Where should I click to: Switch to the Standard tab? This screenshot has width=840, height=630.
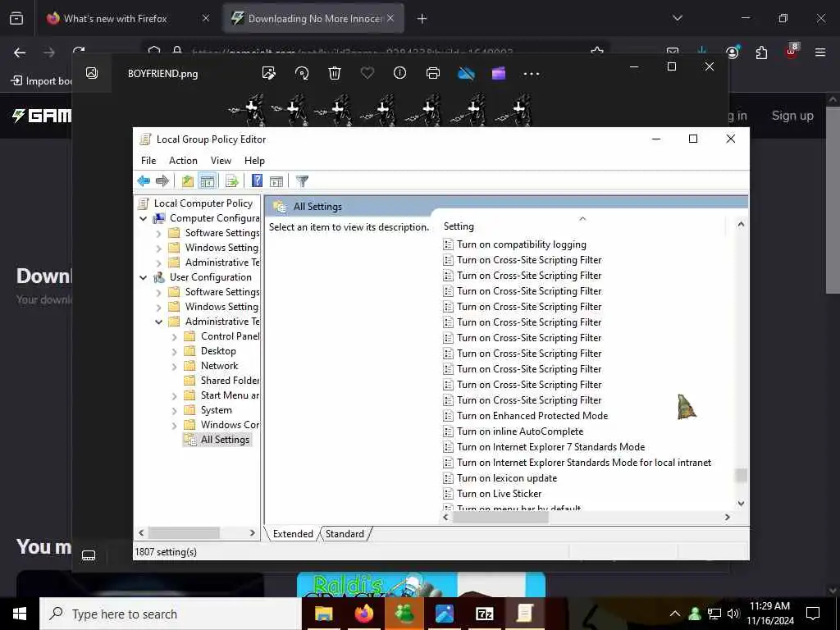point(345,533)
